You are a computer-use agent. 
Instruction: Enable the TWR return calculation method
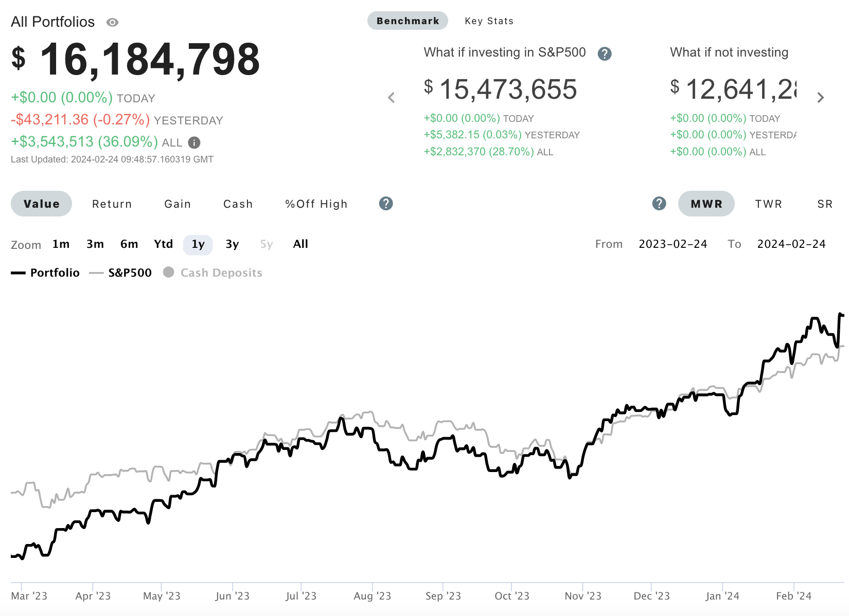pyautogui.click(x=768, y=204)
